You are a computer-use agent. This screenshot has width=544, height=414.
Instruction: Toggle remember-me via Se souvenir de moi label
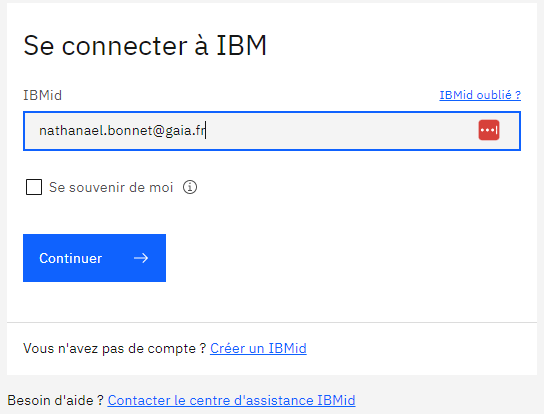[111, 187]
